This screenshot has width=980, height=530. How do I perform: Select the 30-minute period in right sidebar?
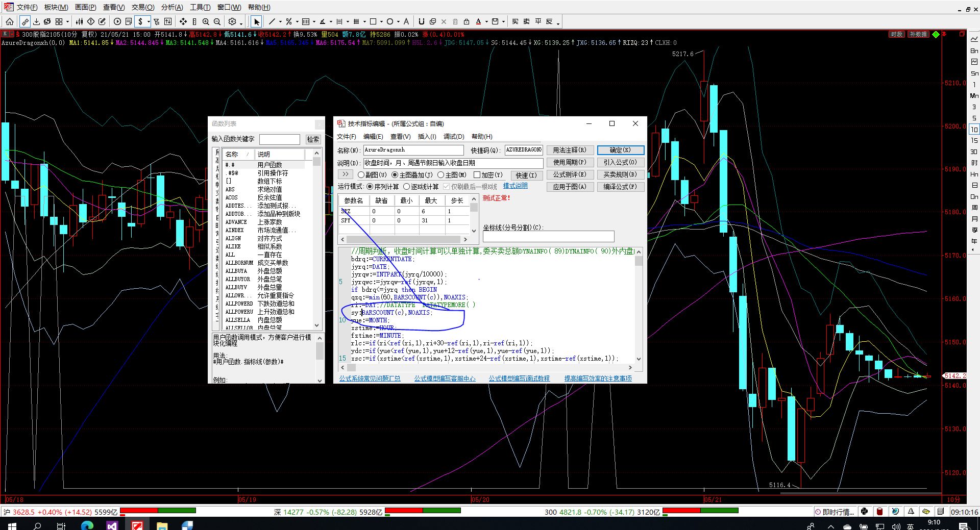coord(974,152)
